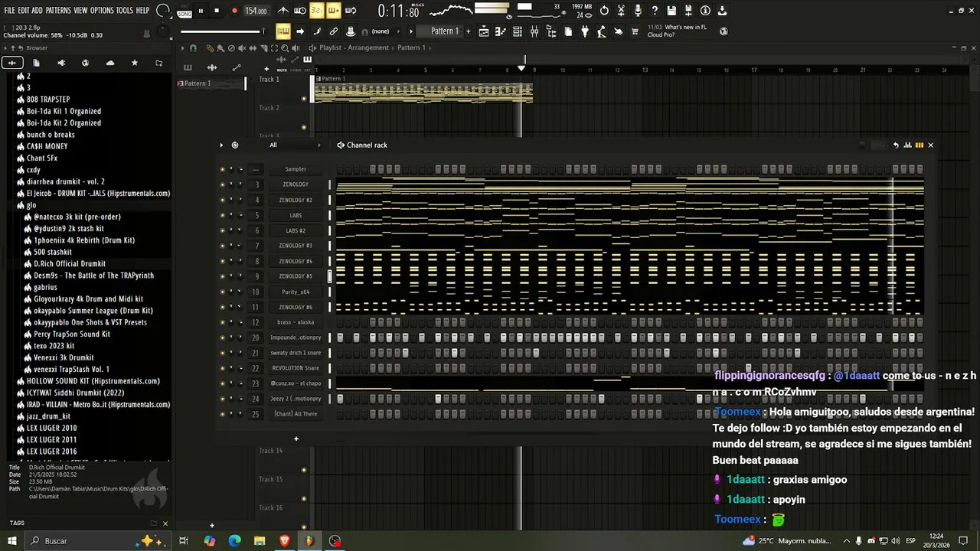
Task: Toggle the Track 1 mute LED in playlist
Action: click(x=304, y=99)
